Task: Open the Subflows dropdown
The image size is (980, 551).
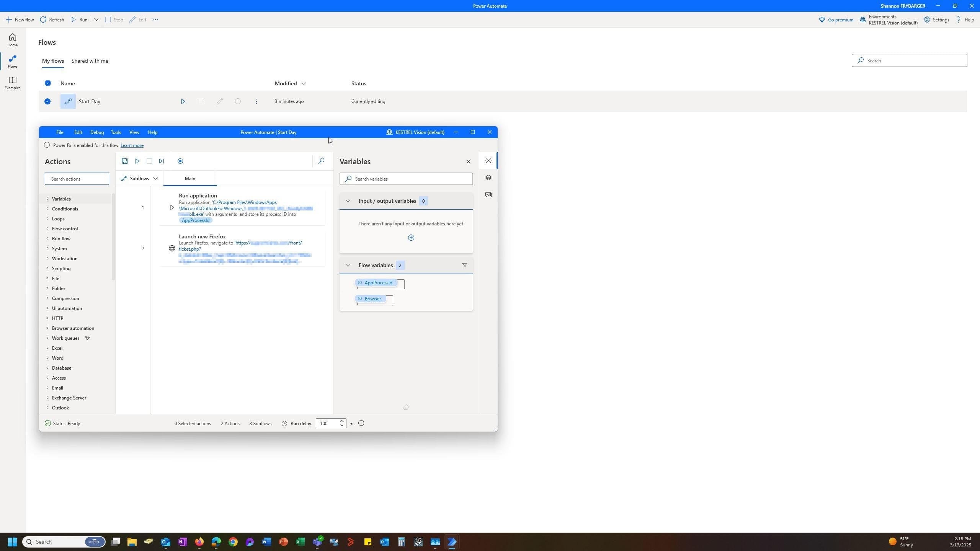Action: click(139, 179)
